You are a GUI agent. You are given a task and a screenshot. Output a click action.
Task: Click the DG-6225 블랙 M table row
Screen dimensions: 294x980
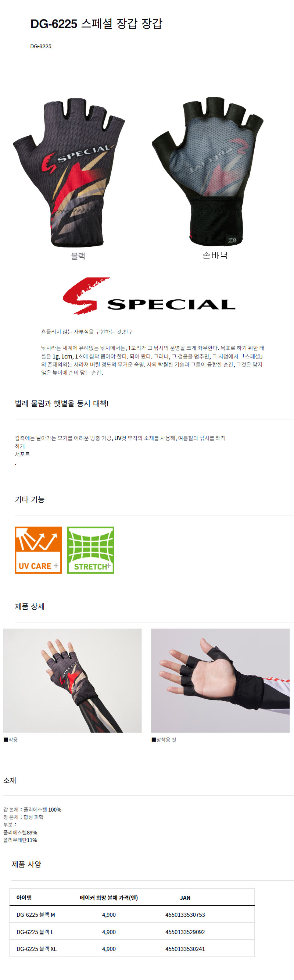pos(132,914)
